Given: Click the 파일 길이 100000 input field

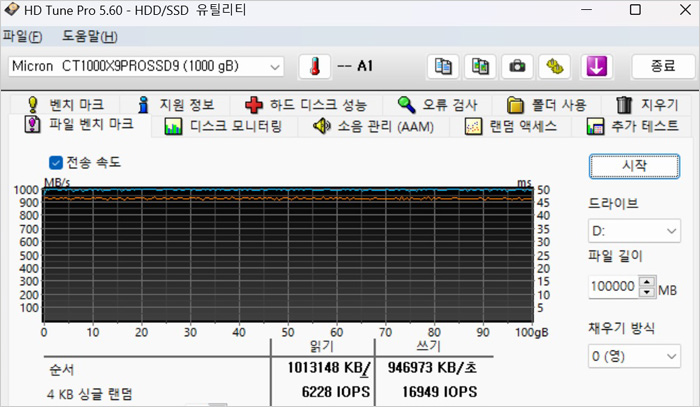Looking at the screenshot, I should pyautogui.click(x=614, y=287).
